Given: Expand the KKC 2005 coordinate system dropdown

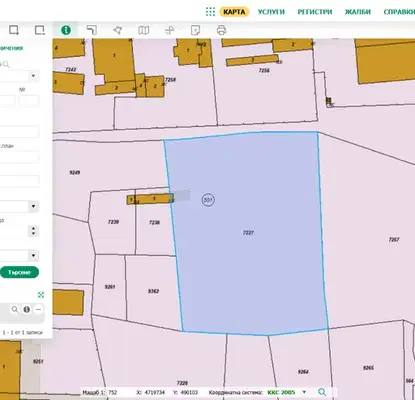Looking at the screenshot, I should 304,392.
